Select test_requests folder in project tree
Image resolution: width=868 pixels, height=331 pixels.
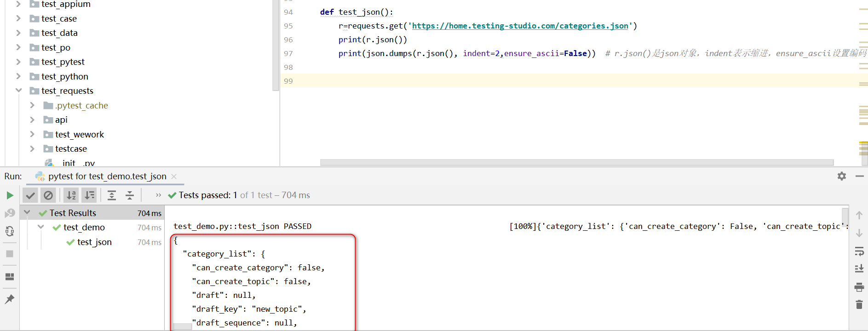pos(67,91)
